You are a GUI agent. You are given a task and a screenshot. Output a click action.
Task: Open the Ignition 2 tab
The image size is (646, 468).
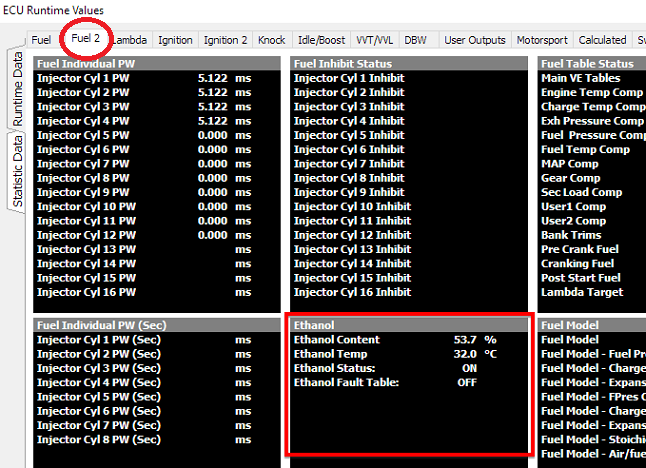225,40
